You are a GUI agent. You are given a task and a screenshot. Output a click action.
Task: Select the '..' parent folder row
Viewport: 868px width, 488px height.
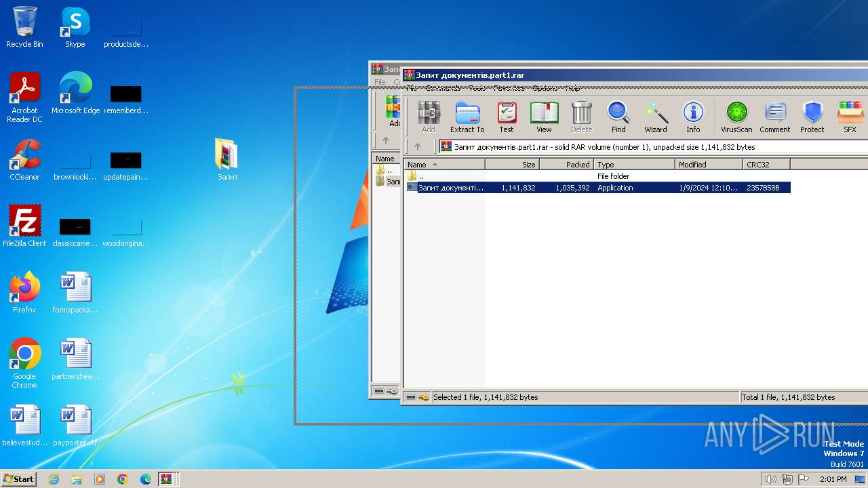tap(597, 176)
